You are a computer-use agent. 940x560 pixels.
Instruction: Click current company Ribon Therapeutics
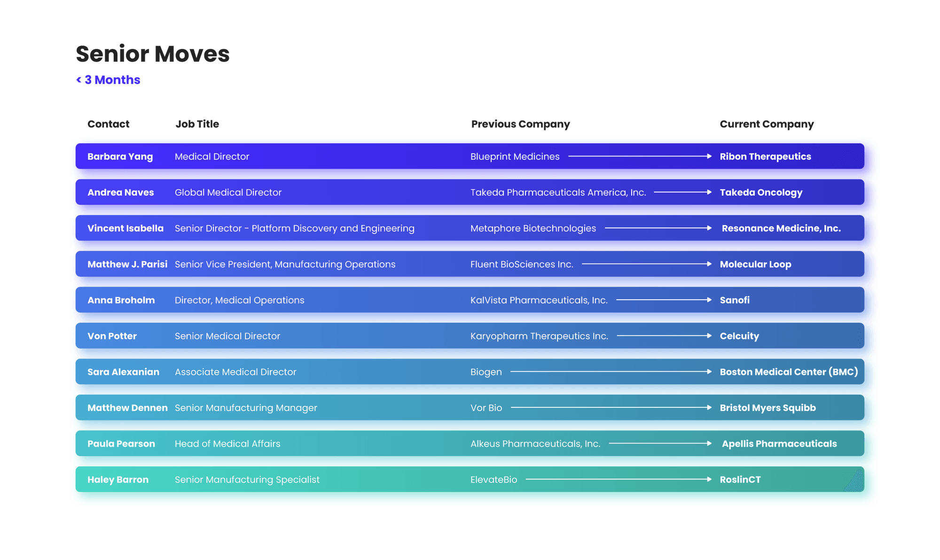(765, 156)
